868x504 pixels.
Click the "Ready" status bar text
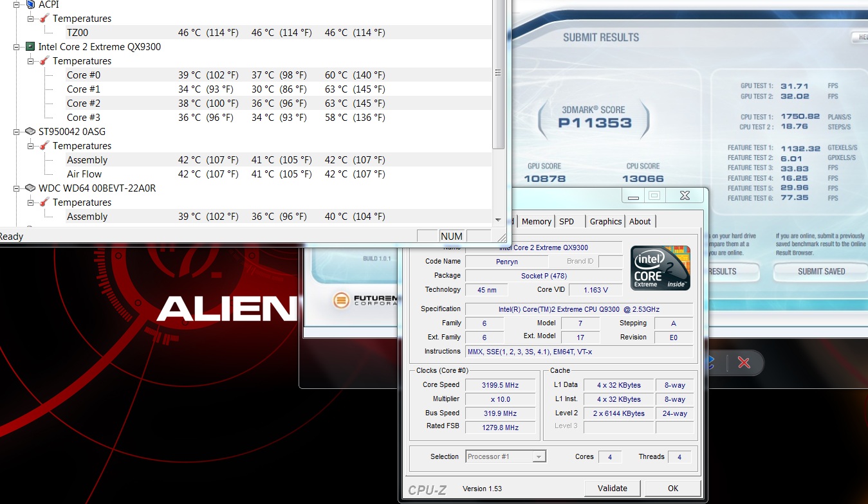(12, 237)
